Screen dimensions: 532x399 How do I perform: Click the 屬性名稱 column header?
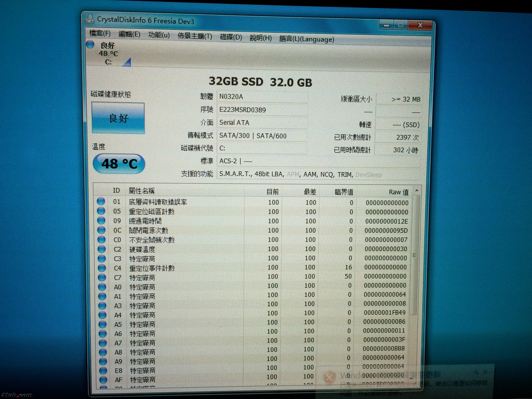tap(142, 191)
